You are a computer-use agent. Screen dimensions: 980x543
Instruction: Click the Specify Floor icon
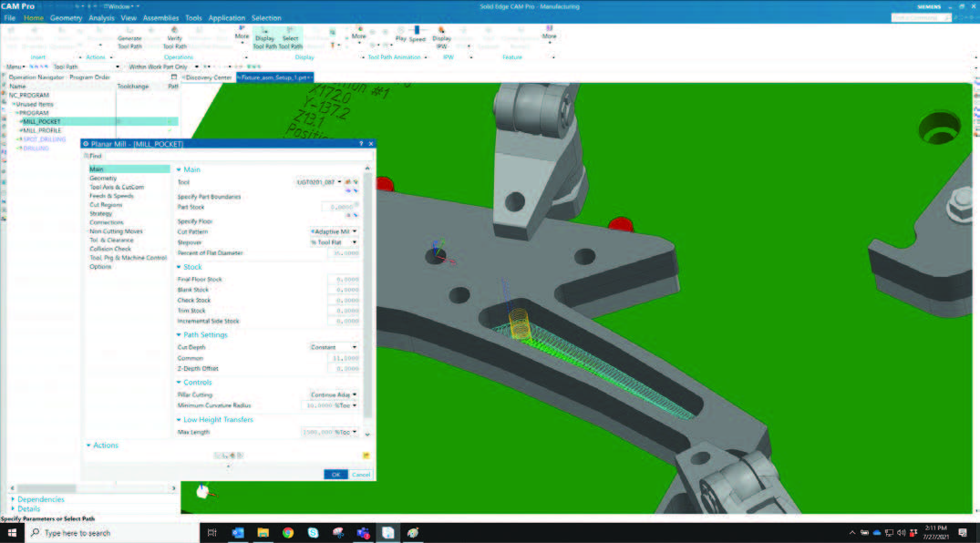[x=349, y=215]
